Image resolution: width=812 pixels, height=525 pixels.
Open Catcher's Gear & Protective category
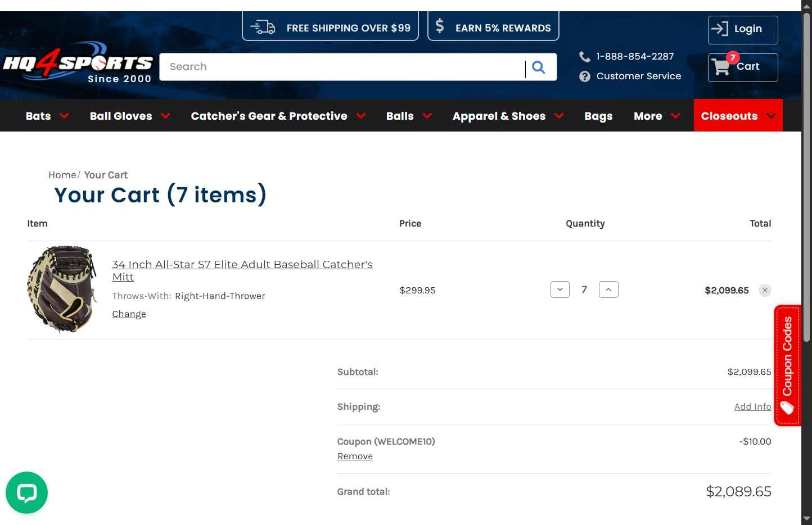(269, 116)
